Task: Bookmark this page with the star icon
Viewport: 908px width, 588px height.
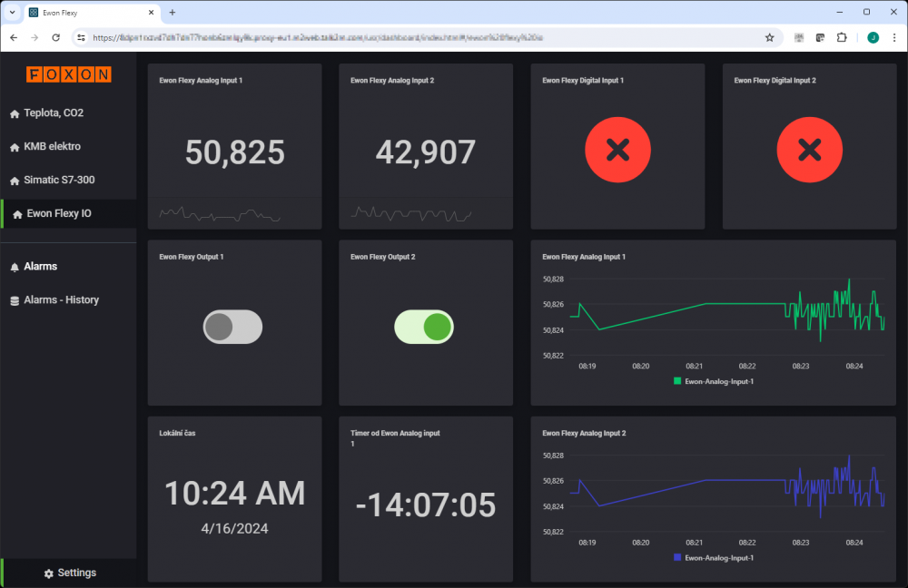Action: (x=770, y=37)
